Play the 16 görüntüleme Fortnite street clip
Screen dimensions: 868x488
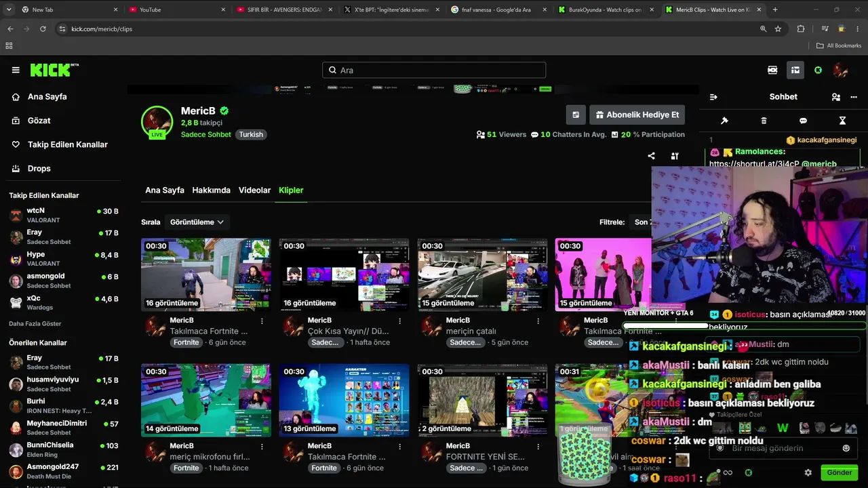[x=206, y=274]
